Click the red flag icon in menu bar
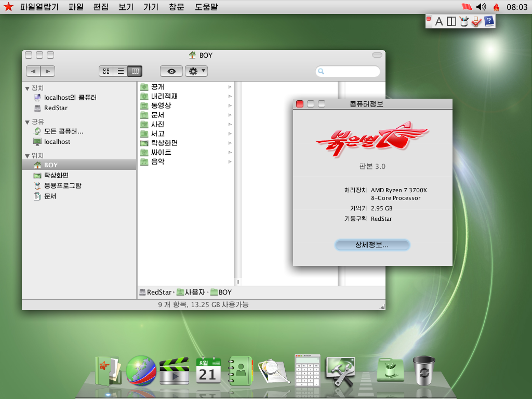532x399 pixels. [x=467, y=7]
